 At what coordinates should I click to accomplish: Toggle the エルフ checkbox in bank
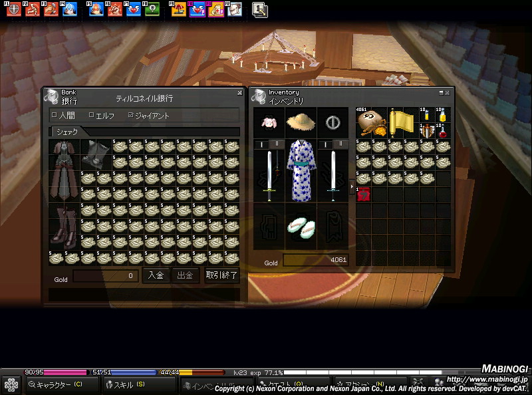(x=91, y=115)
